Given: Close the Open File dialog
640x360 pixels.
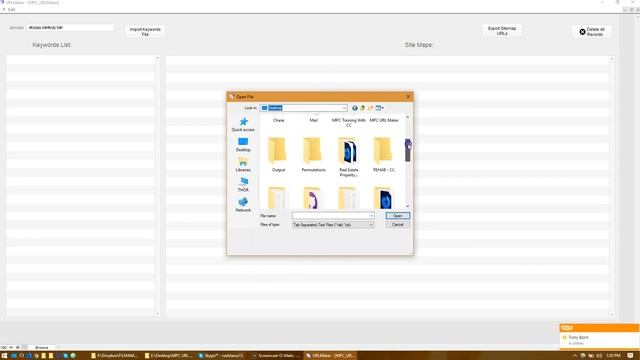Looking at the screenshot, I should click(408, 97).
